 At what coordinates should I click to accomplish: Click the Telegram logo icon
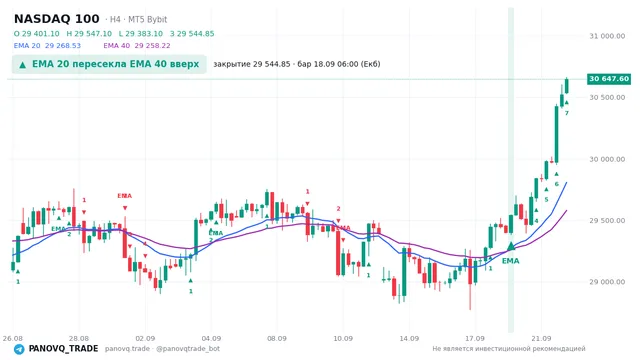pyautogui.click(x=19, y=349)
